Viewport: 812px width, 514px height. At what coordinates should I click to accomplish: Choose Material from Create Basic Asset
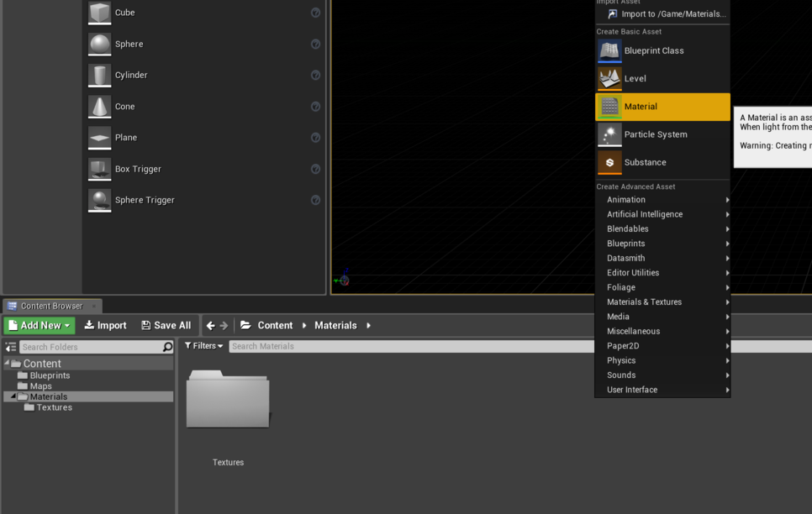click(x=663, y=107)
